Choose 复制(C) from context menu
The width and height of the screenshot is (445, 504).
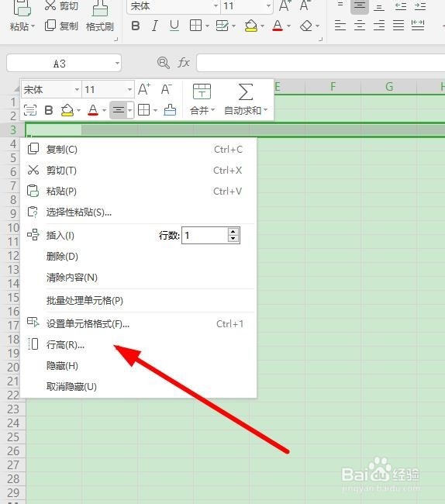click(138, 149)
